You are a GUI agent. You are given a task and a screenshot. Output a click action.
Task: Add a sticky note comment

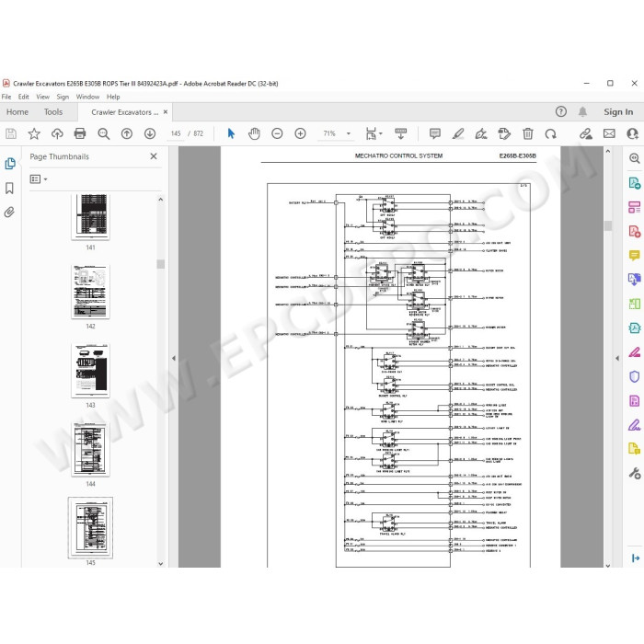435,133
